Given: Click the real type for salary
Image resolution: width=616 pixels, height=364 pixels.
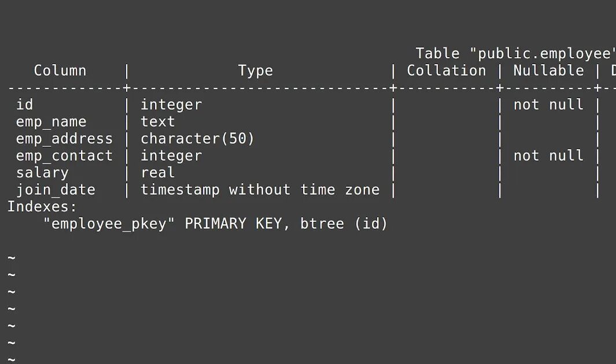Looking at the screenshot, I should point(157,173).
